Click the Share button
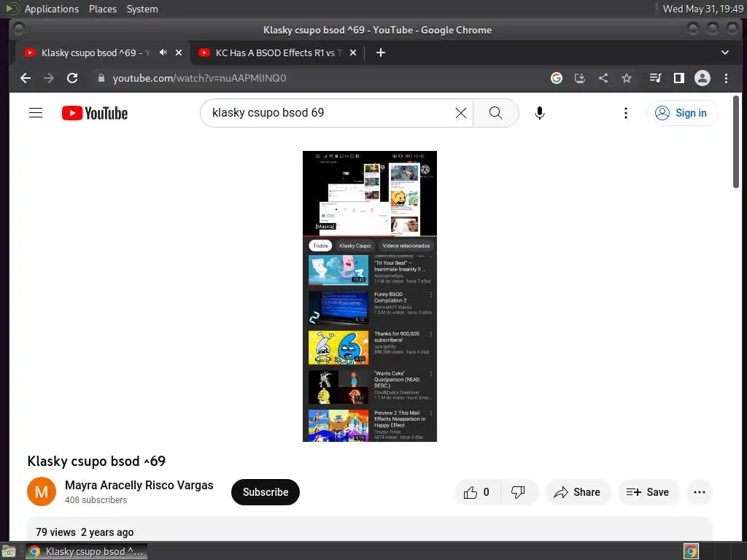The width and height of the screenshot is (747, 560). pos(578,492)
